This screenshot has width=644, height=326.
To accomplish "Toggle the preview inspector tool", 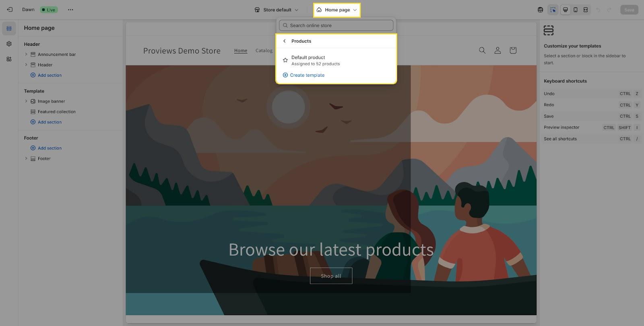I will click(x=553, y=10).
